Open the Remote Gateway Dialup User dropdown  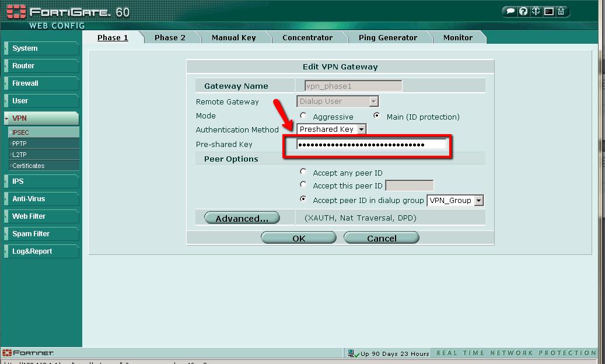[337, 101]
